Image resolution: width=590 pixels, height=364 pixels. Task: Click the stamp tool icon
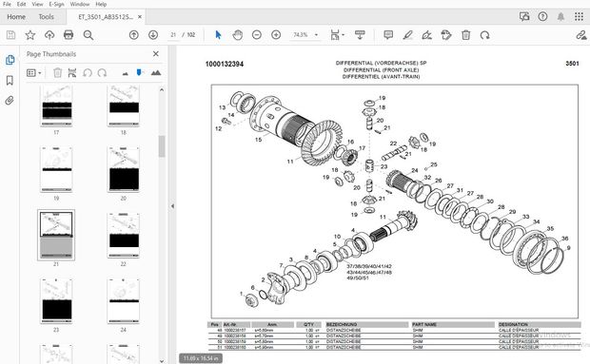click(446, 35)
